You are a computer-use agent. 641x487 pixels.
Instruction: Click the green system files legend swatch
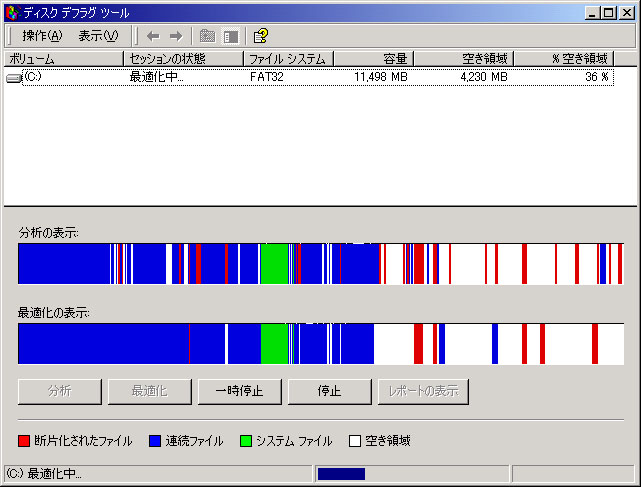click(246, 441)
